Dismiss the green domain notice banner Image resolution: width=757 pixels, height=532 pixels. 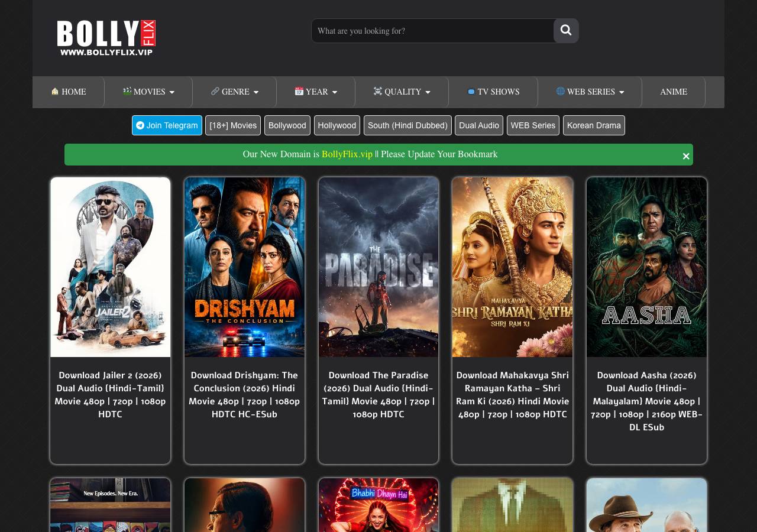pos(686,156)
